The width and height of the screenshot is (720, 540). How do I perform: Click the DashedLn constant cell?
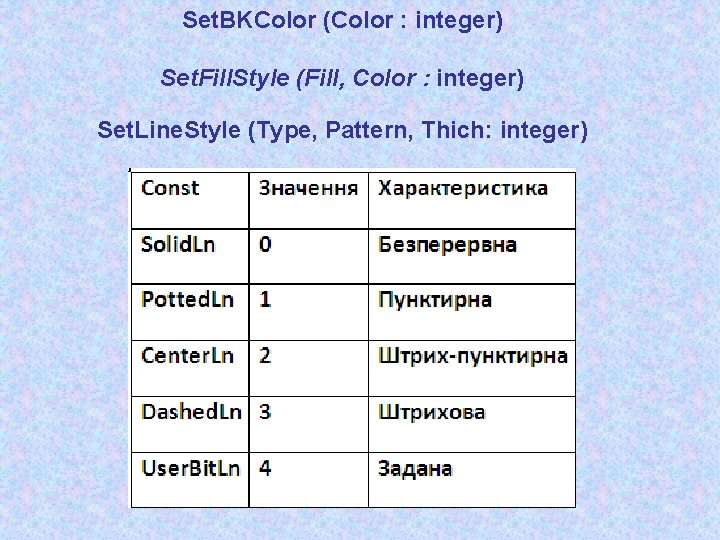[190, 424]
